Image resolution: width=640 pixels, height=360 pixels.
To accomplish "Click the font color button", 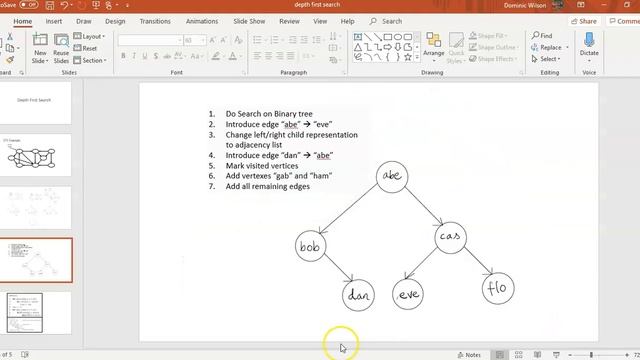I will click(233, 56).
